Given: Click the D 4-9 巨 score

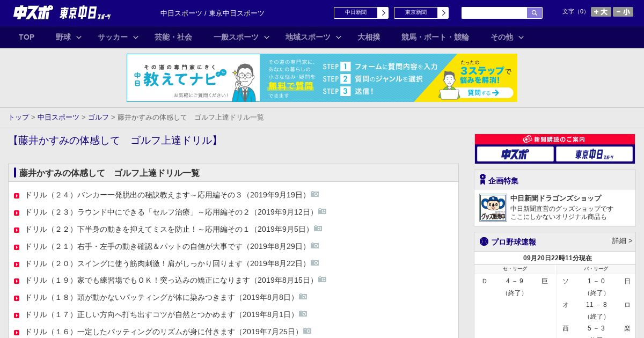Looking at the screenshot, I should [x=515, y=281].
